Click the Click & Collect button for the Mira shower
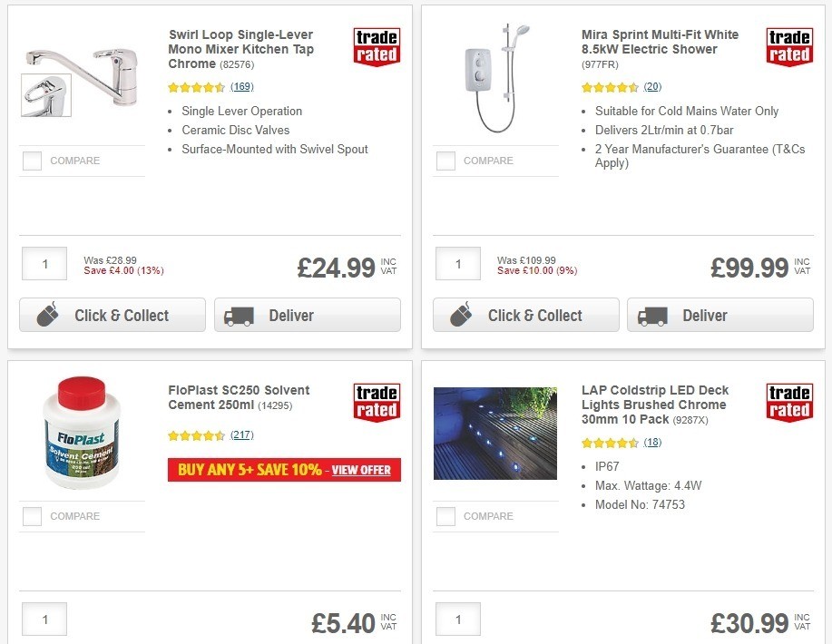 pos(525,315)
